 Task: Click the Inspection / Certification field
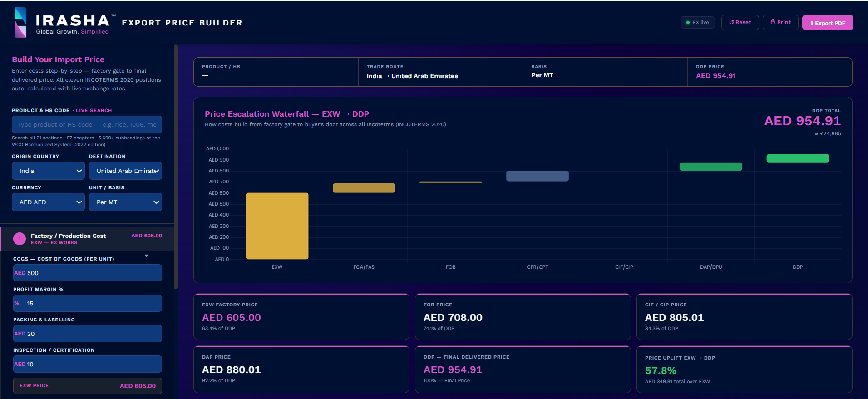[x=87, y=364]
